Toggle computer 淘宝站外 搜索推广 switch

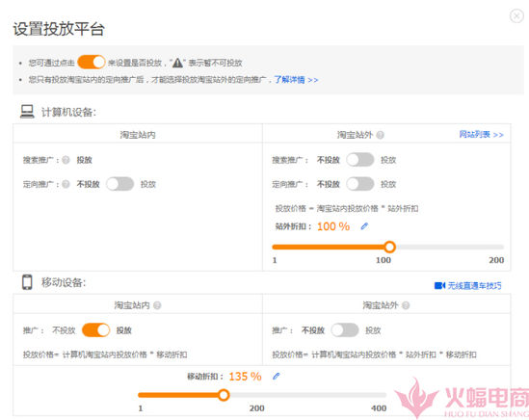[x=360, y=160]
